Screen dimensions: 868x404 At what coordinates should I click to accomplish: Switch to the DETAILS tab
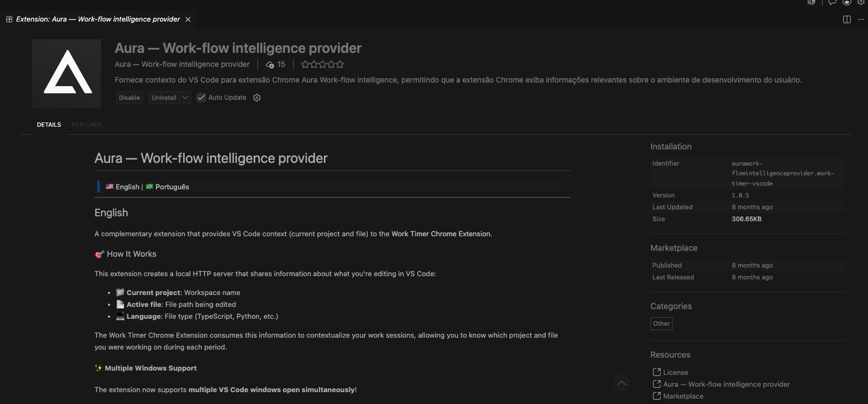49,125
